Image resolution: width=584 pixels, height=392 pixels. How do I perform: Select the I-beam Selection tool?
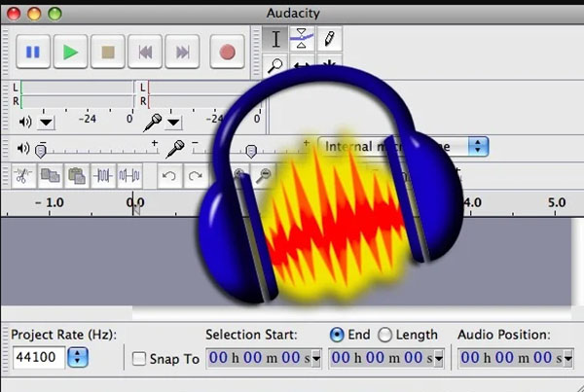275,38
